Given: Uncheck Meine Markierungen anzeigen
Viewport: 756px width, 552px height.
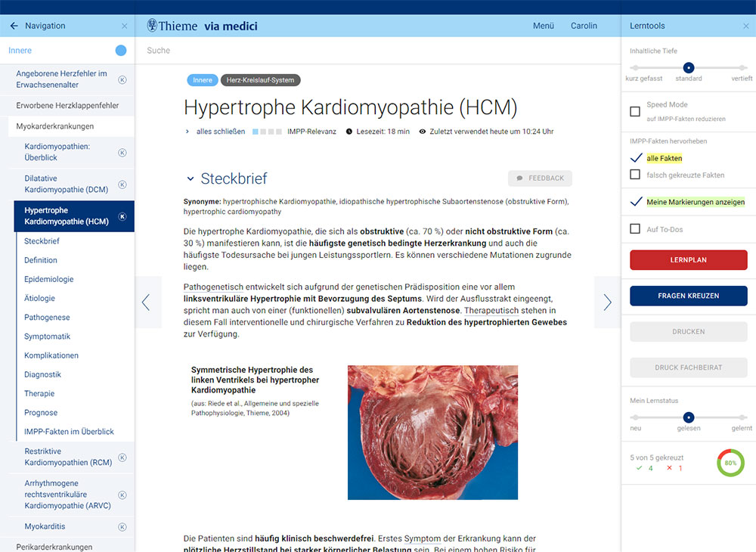Looking at the screenshot, I should pos(636,201).
